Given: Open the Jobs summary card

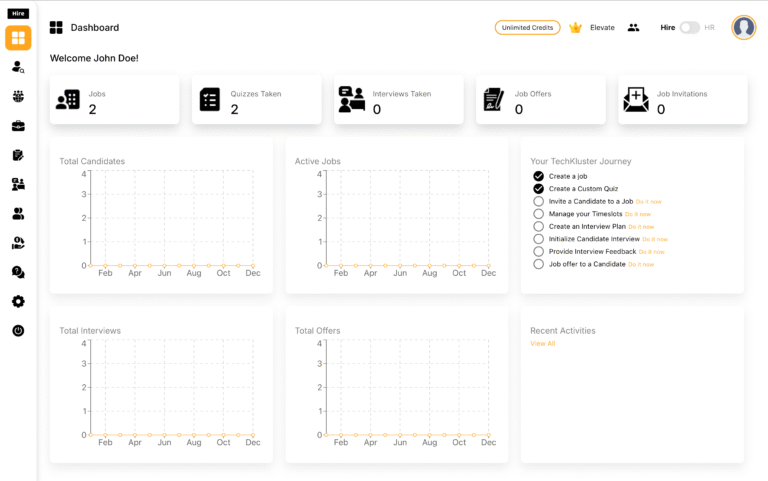Looking at the screenshot, I should pyautogui.click(x=114, y=100).
